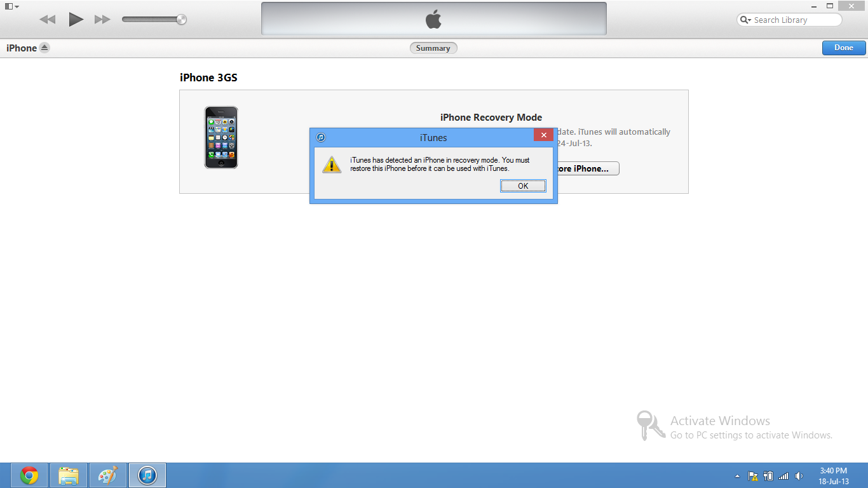Viewport: 868px width, 488px height.
Task: Minimize the iTunes window
Action: 813,6
